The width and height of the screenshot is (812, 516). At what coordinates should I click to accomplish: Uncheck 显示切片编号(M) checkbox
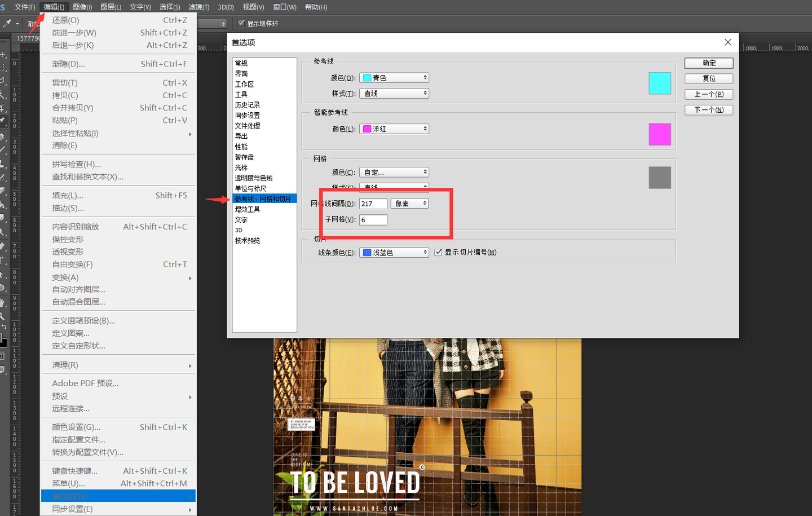pyautogui.click(x=438, y=252)
